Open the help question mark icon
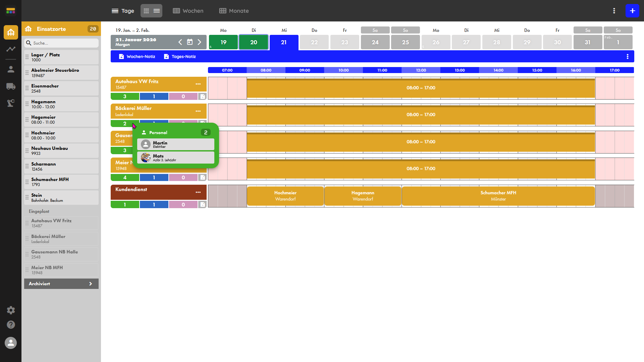This screenshot has width=644, height=362. (11, 324)
